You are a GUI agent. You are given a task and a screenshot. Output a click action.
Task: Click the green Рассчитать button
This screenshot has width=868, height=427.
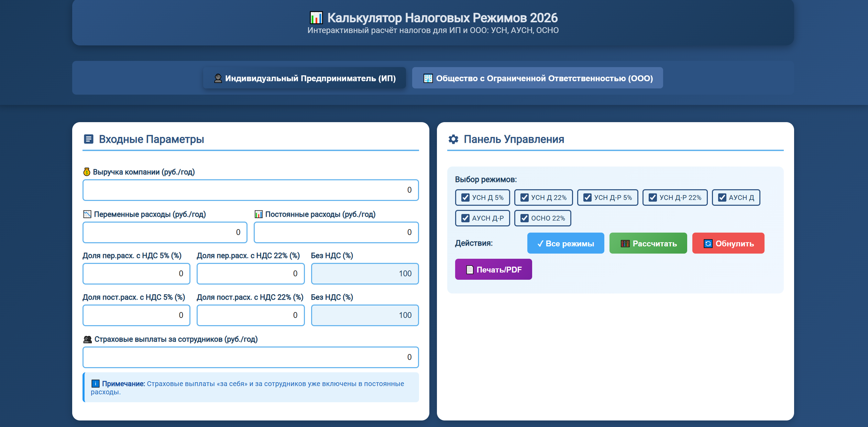pyautogui.click(x=648, y=243)
